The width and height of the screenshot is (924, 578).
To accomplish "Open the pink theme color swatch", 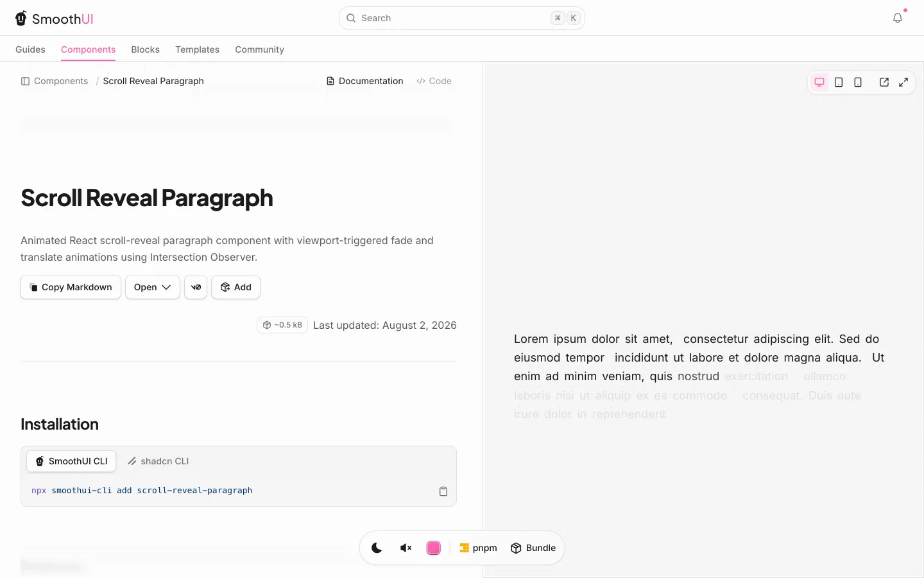I will (x=434, y=548).
